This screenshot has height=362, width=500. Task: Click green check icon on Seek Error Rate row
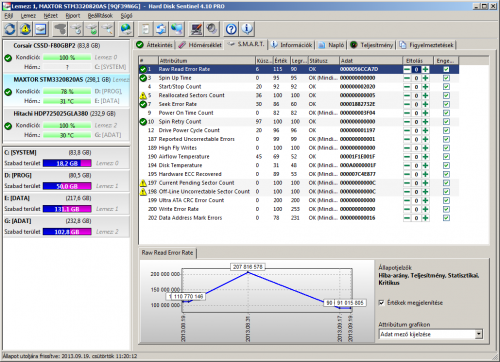click(x=143, y=104)
